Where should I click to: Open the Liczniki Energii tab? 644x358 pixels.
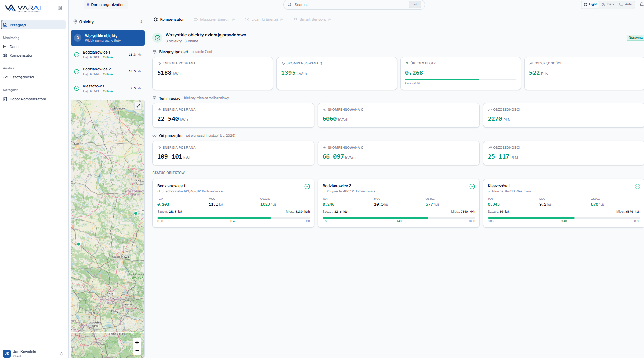pyautogui.click(x=264, y=20)
